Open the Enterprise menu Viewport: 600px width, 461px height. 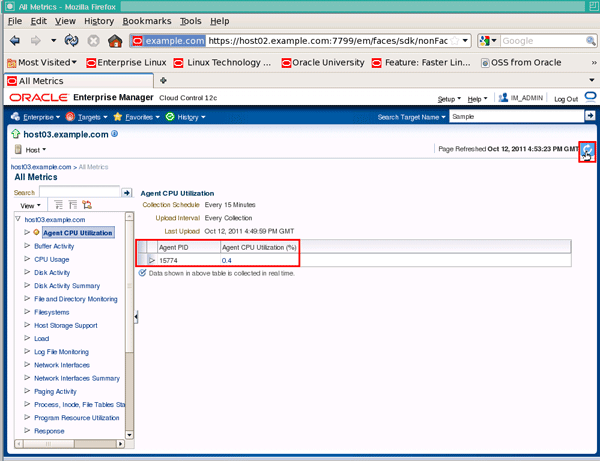(36, 117)
